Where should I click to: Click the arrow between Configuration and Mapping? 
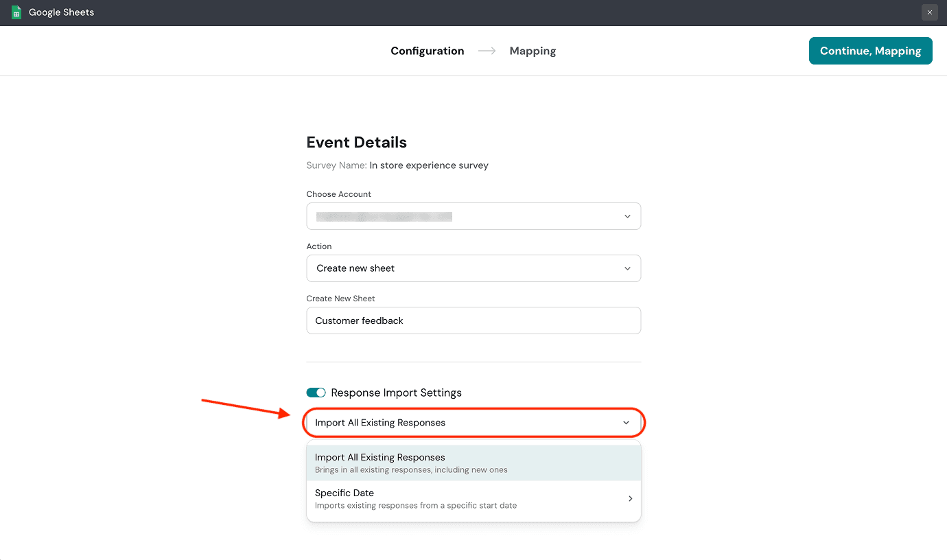click(x=487, y=51)
